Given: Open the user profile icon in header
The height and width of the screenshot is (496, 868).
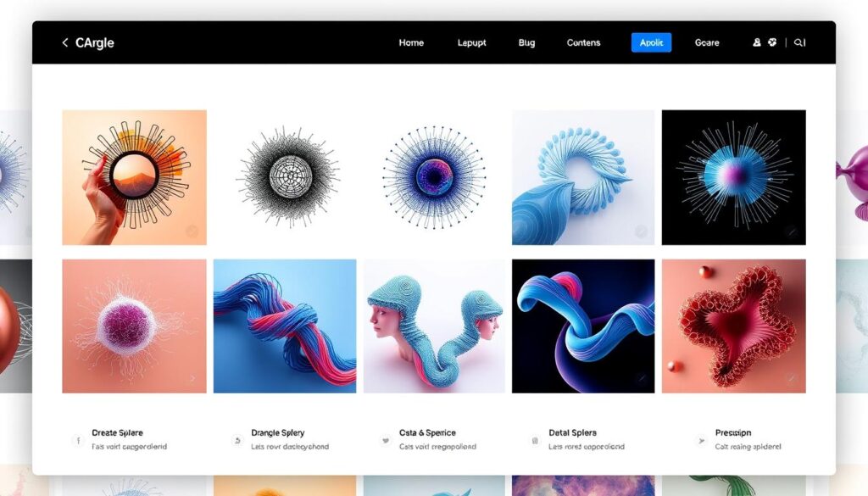Looking at the screenshot, I should coord(757,42).
